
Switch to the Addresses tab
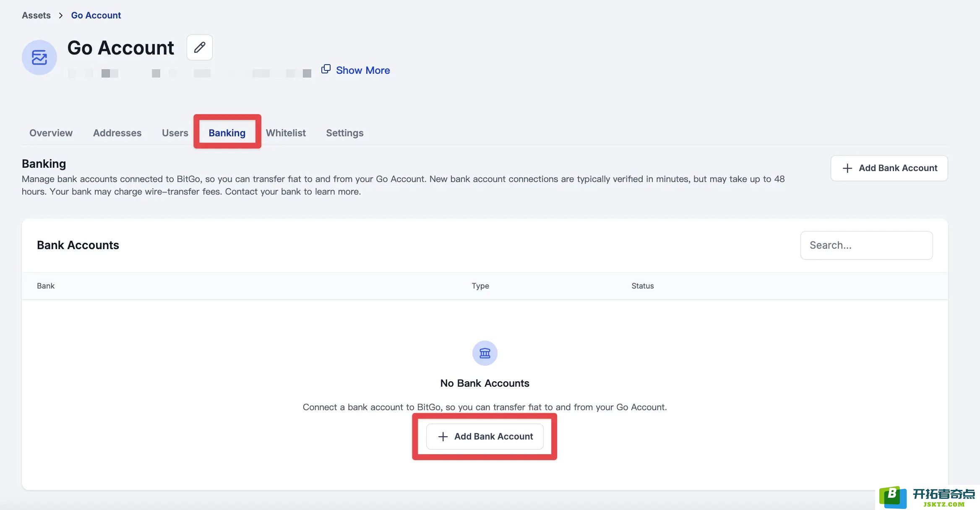(117, 133)
